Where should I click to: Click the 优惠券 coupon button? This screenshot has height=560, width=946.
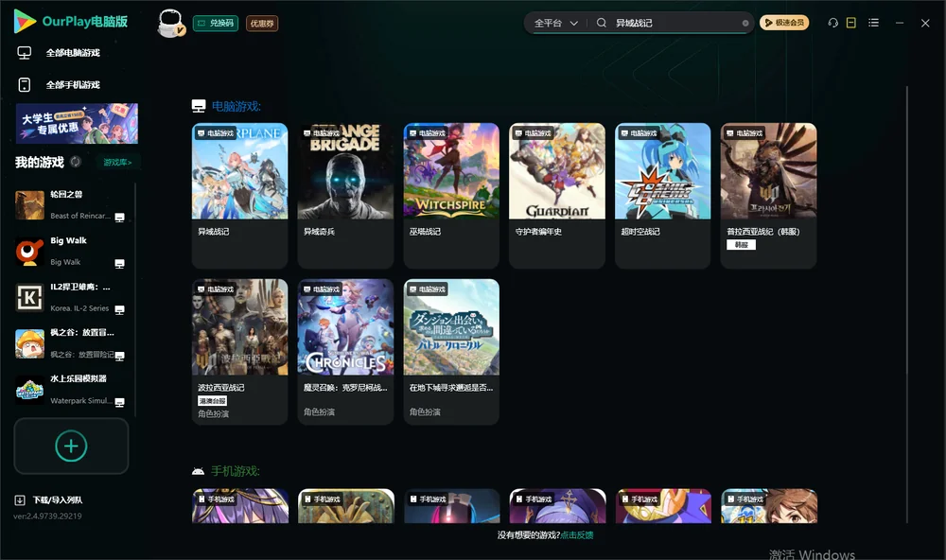point(262,23)
